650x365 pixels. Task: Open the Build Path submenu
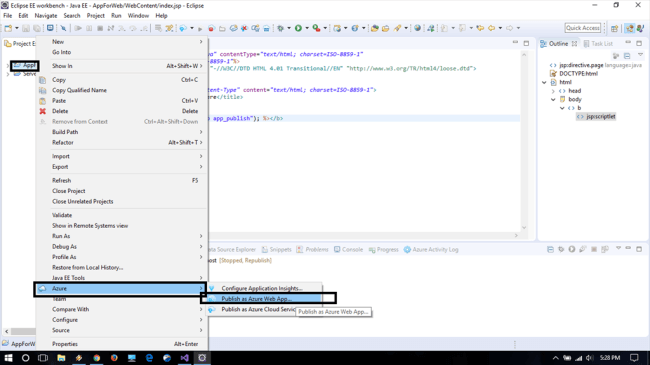click(120, 132)
